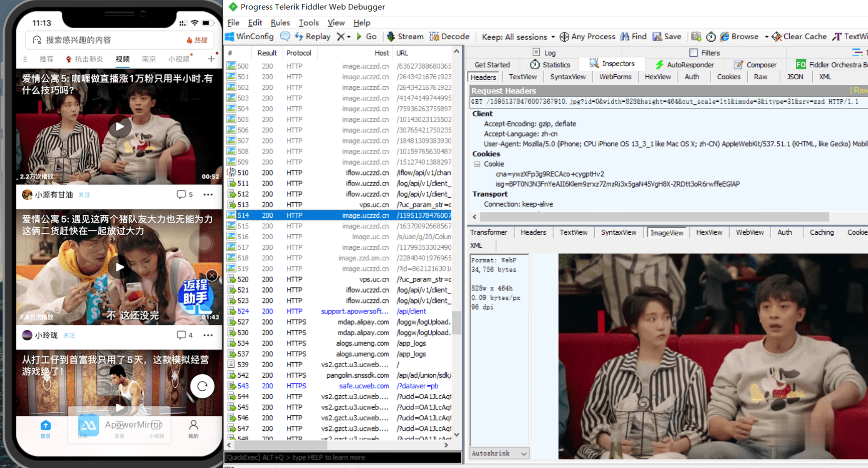Open the File menu
This screenshot has height=468, width=868.
233,23
